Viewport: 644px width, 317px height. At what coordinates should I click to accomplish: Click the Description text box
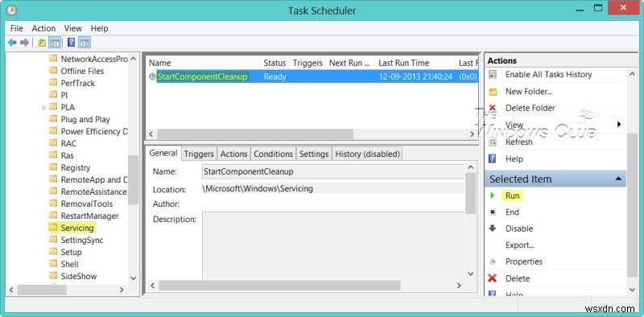[x=333, y=246]
